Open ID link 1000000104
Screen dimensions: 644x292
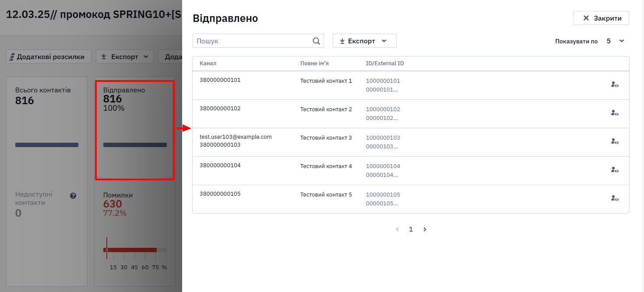pos(383,166)
